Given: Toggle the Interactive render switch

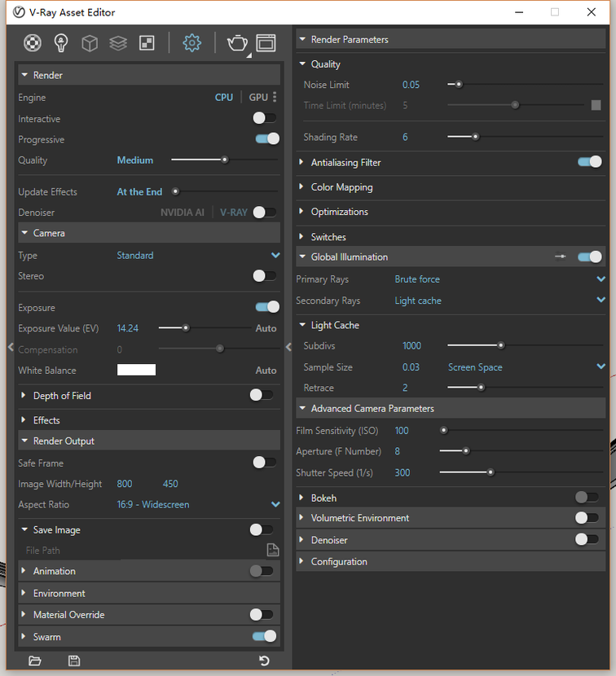Looking at the screenshot, I should pos(265,118).
